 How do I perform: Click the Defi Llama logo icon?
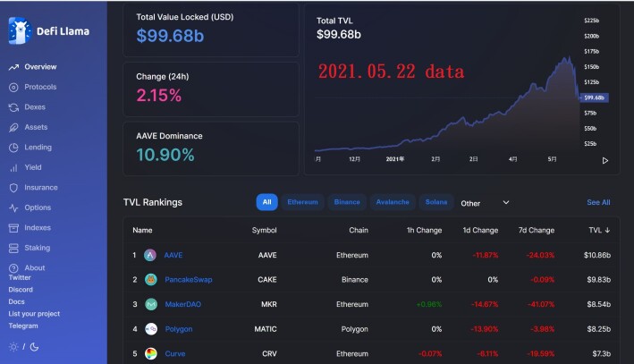coord(20,30)
